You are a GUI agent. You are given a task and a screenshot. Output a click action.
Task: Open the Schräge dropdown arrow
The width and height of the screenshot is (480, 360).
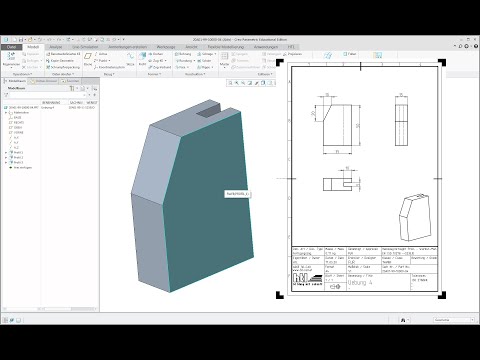215,54
